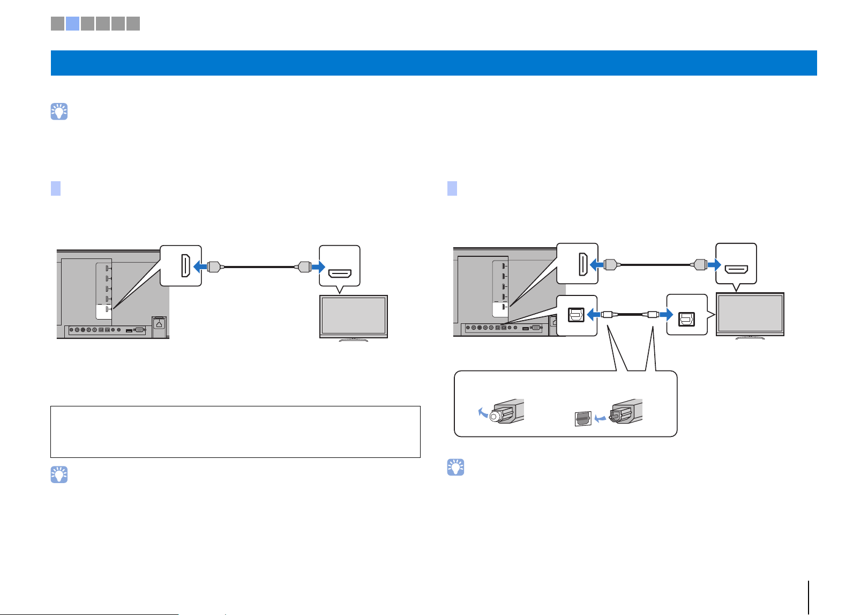Click the unit's HDMI port callout in the single-cable diagram

coord(181,266)
